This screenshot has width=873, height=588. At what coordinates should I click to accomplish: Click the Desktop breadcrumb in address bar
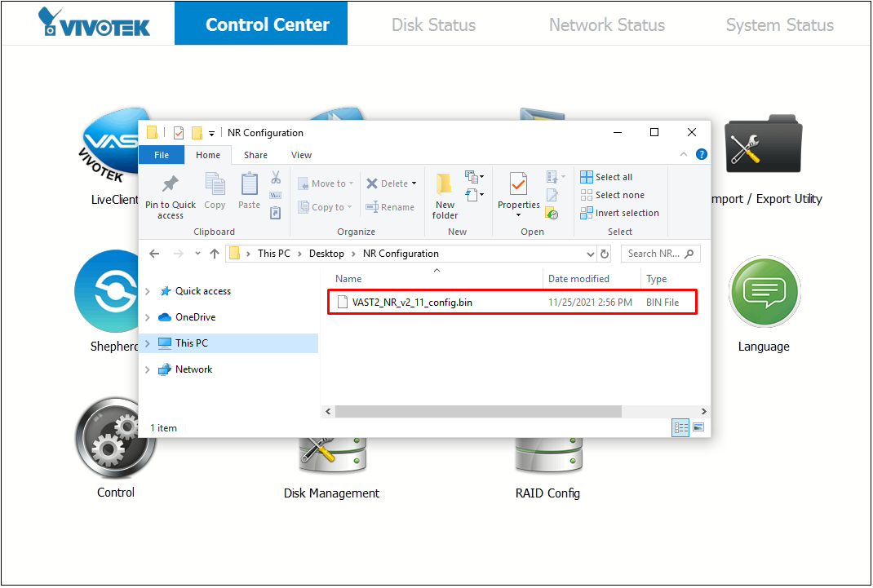click(326, 254)
